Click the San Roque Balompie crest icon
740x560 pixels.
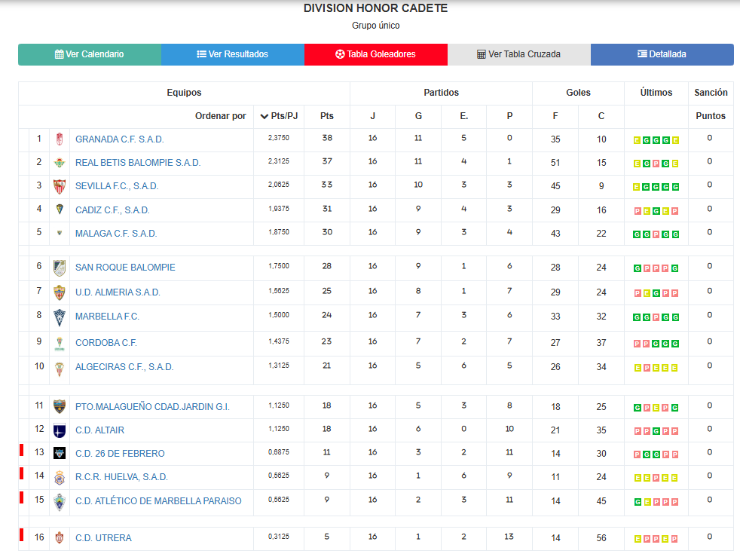click(60, 268)
